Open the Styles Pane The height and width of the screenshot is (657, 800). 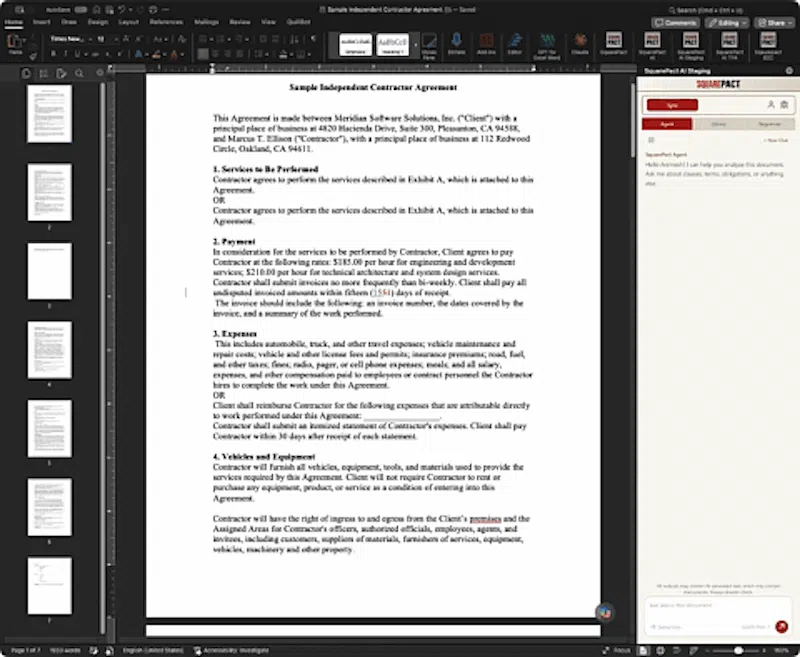tap(429, 46)
